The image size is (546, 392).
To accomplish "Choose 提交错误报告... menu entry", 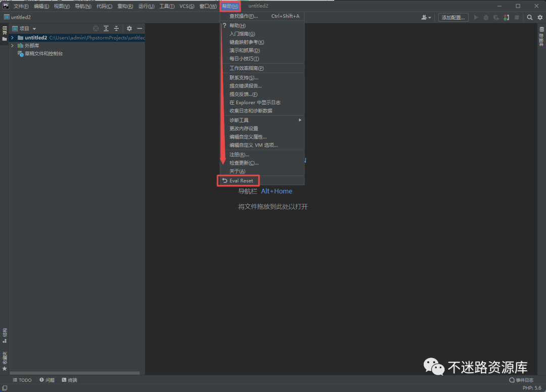I will (262, 86).
